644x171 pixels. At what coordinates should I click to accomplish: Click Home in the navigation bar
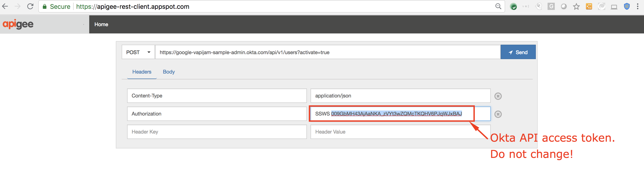(101, 24)
